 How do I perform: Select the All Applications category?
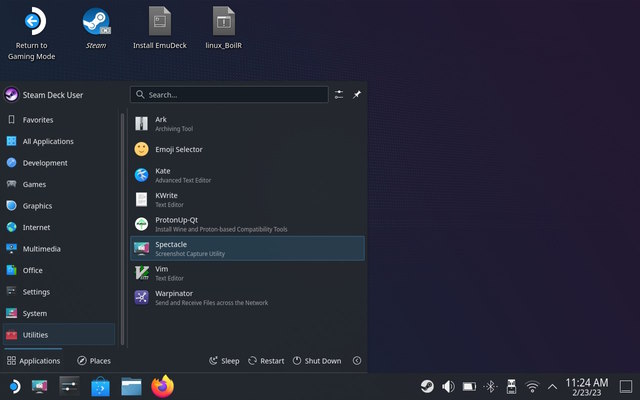click(59, 141)
